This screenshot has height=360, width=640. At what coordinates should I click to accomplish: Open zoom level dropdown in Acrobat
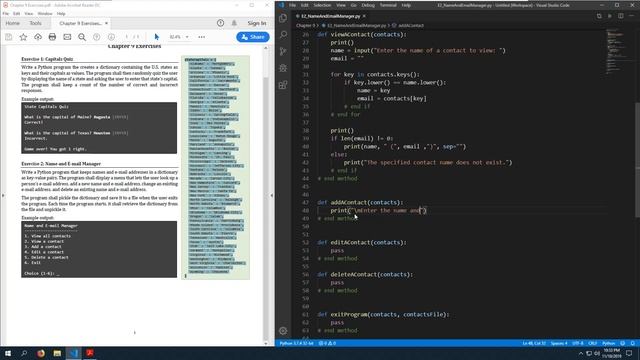click(x=187, y=37)
